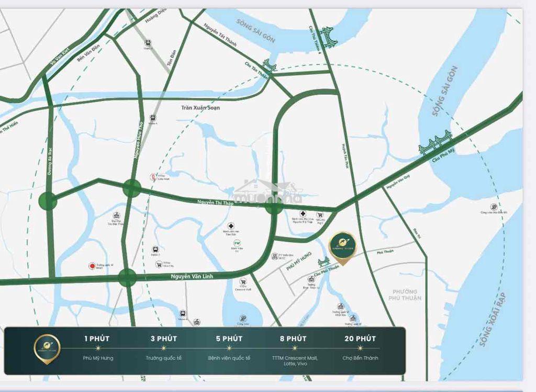Select the 'Huỳnh Tấn Phát' road label
This screenshot has width=536, height=392.
345,156
